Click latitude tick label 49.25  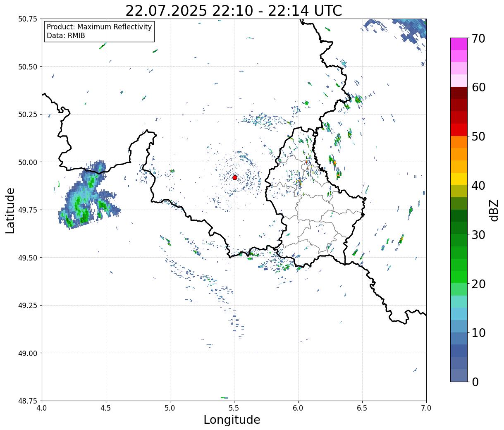click(x=28, y=306)
